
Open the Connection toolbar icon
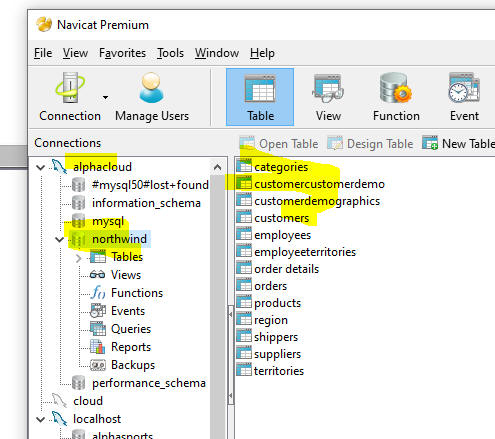(70, 88)
